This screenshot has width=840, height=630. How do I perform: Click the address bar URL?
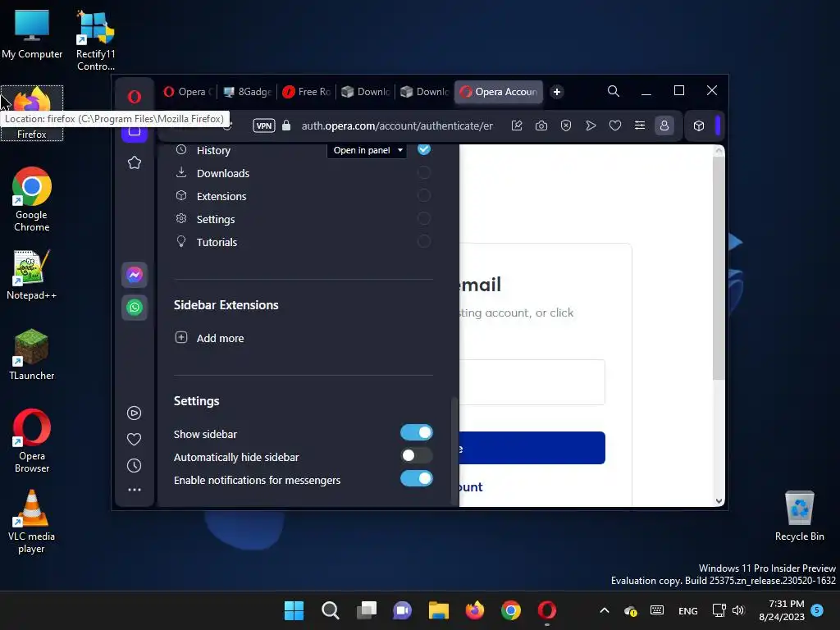coord(397,126)
